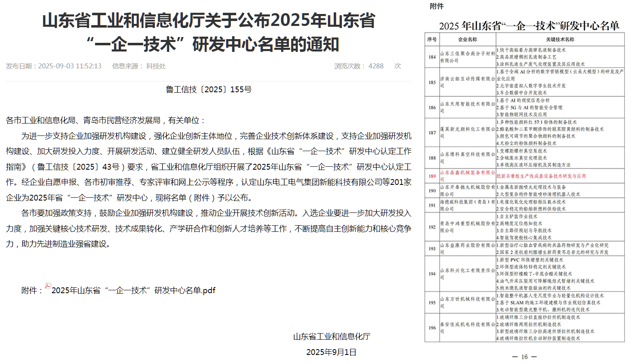This screenshot has width=632, height=364.
Task: Click the document number 鲁工信技〔2025〕155号
Action: 208,90
